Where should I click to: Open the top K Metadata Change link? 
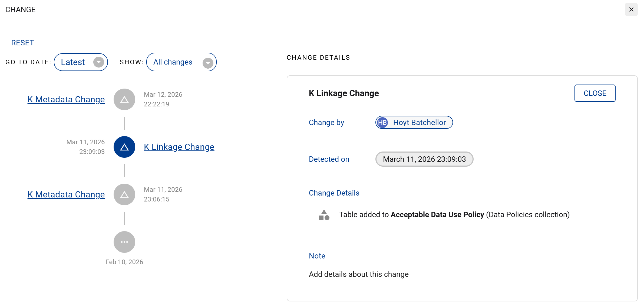click(66, 99)
